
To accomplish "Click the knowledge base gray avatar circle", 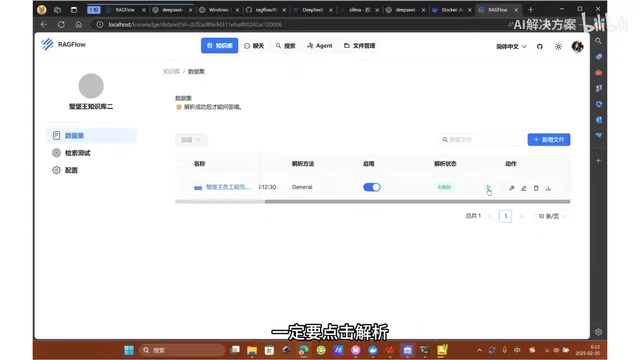I will pos(91,86).
